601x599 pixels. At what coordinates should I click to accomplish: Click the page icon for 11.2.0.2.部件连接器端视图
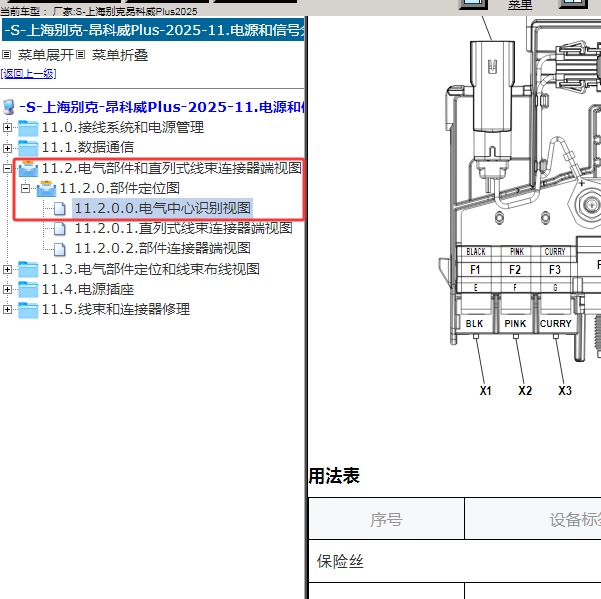click(x=59, y=249)
